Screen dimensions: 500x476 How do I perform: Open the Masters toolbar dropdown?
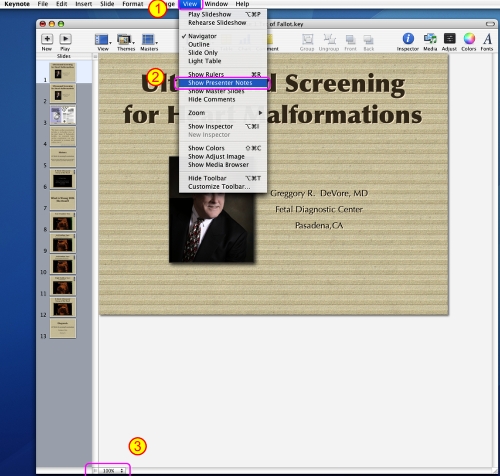click(x=149, y=39)
